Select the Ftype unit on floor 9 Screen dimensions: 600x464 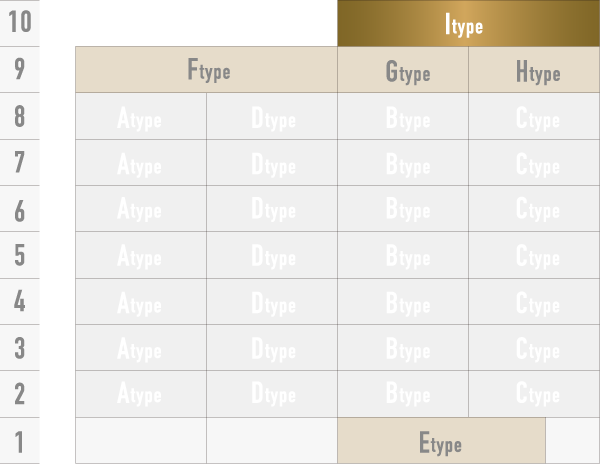(x=206, y=70)
